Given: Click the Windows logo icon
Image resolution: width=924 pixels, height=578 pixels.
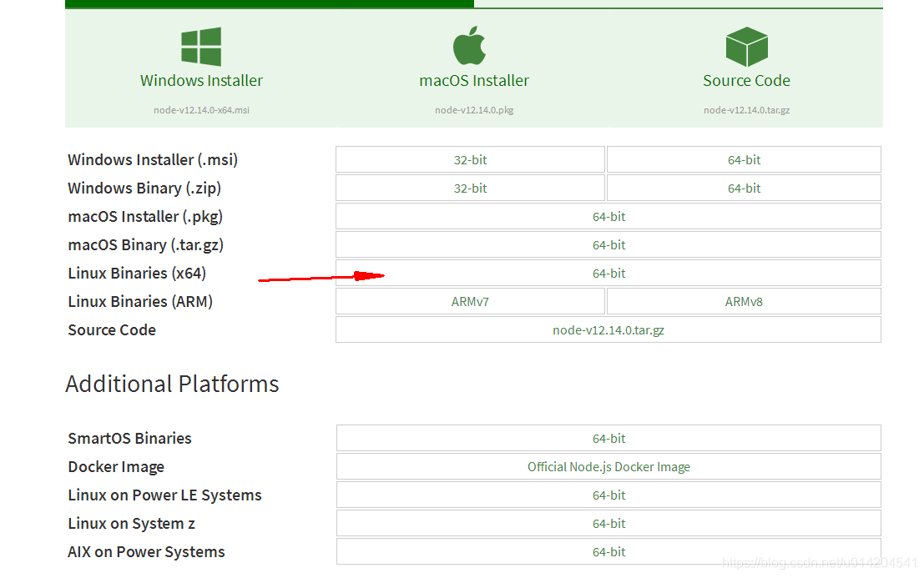Looking at the screenshot, I should tap(201, 47).
